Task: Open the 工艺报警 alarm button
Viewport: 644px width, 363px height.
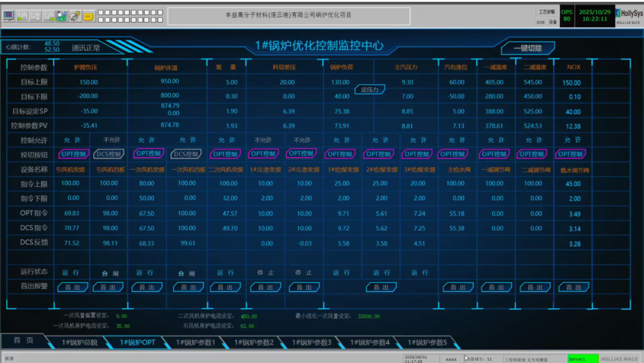Action: 546,11
